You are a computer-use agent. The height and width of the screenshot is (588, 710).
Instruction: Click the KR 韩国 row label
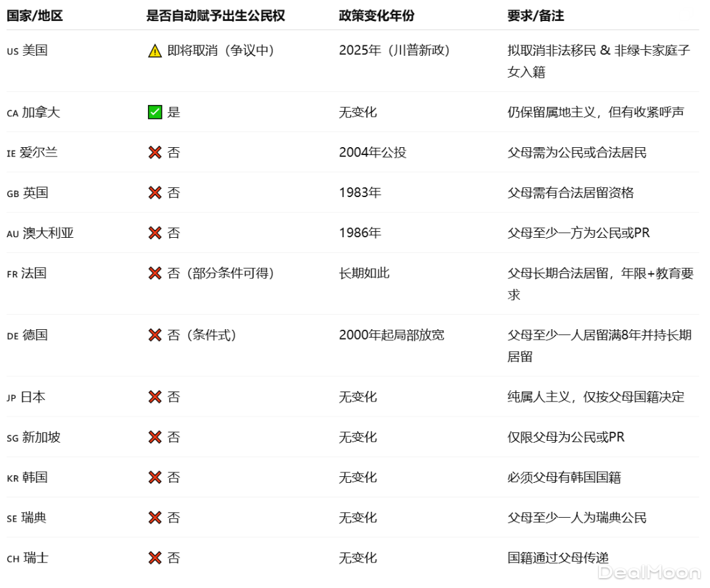tap(26, 478)
